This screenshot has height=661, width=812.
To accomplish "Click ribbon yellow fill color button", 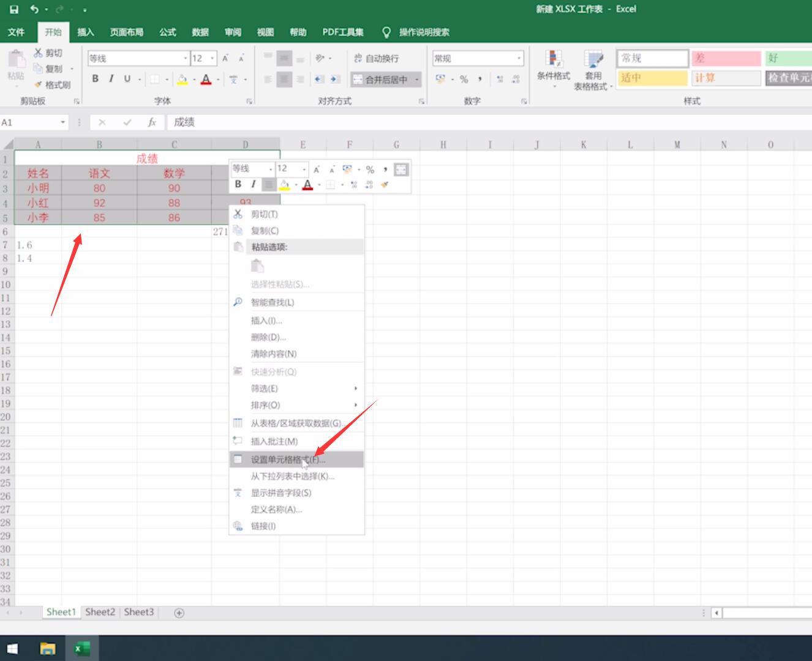I will (182, 79).
